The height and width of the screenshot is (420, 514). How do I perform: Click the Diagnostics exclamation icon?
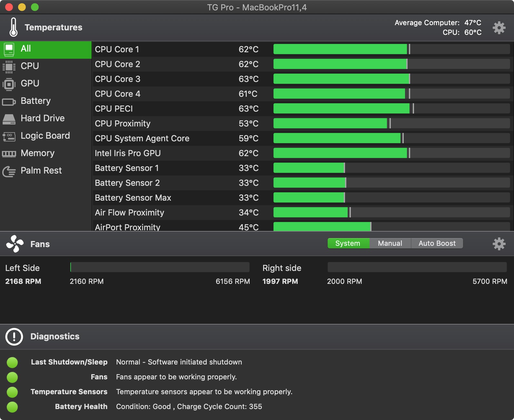pyautogui.click(x=14, y=337)
